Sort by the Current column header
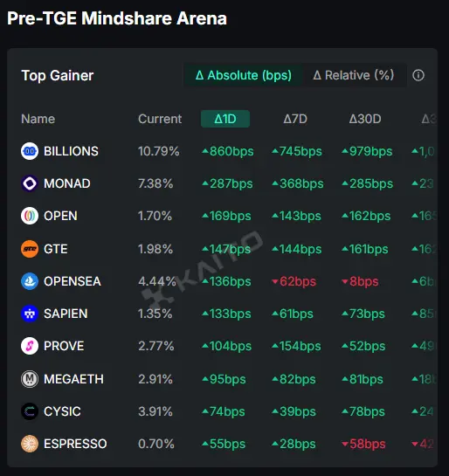This screenshot has height=476, width=449. tap(160, 119)
